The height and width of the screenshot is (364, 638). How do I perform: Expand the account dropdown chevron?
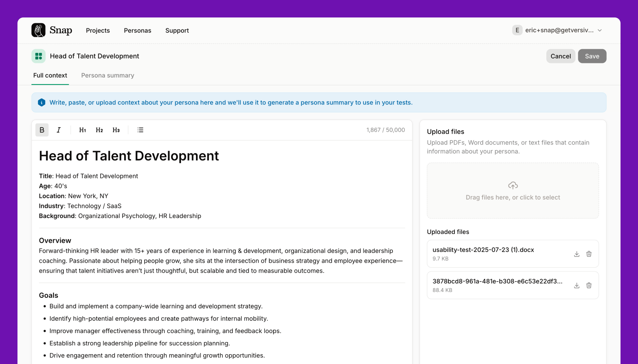(x=600, y=30)
